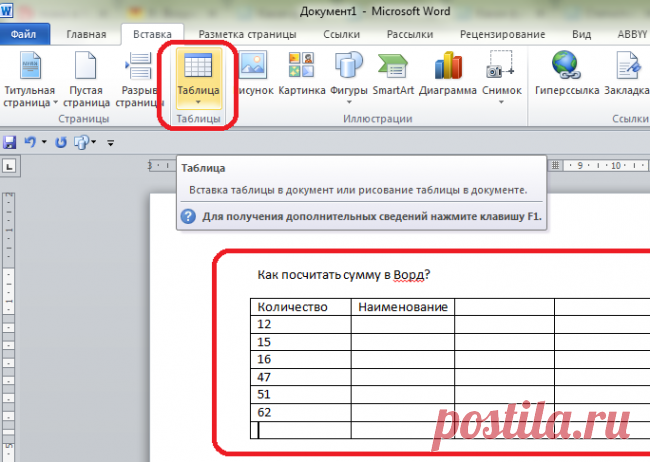Insert a Титульная страница cover page
This screenshot has width=650, height=462.
coord(29,80)
